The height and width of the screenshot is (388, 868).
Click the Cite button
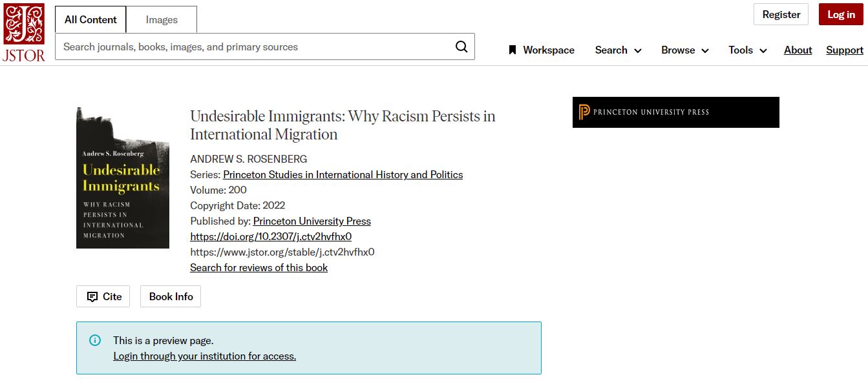[x=103, y=296]
